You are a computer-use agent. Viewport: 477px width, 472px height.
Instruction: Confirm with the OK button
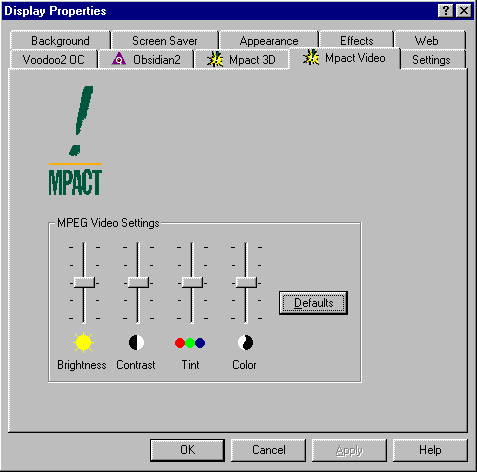click(x=187, y=450)
